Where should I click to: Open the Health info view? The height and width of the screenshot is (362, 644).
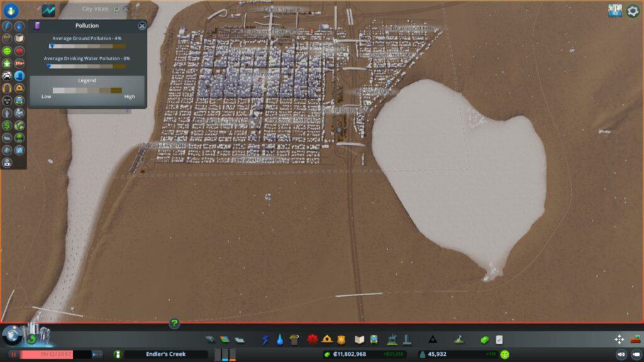point(19,51)
